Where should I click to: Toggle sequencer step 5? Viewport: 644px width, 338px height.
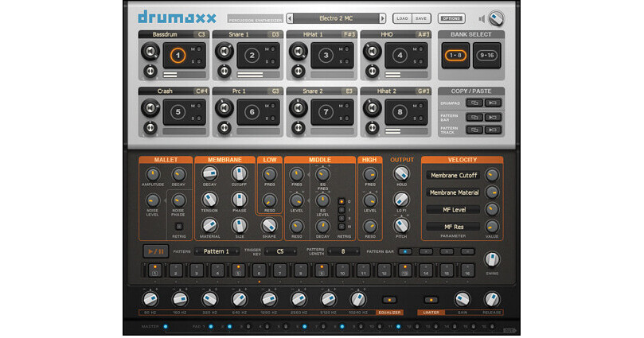pyautogui.click(x=238, y=270)
